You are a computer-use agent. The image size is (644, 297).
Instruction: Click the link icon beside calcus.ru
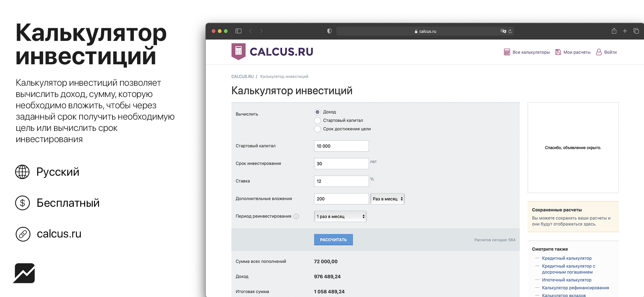coord(23,234)
